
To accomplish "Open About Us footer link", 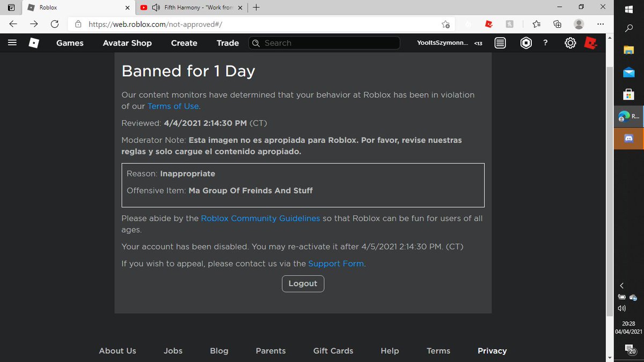I will 118,351.
